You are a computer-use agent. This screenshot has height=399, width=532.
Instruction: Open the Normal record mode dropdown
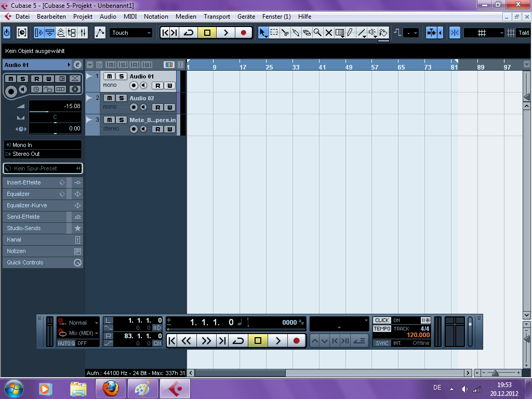click(78, 323)
